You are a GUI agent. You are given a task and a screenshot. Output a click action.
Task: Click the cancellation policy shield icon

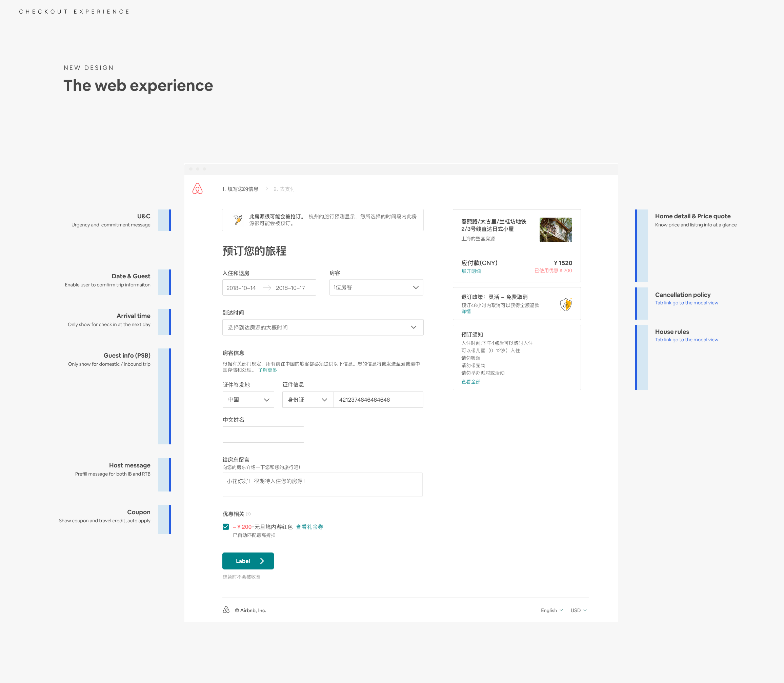click(x=566, y=304)
